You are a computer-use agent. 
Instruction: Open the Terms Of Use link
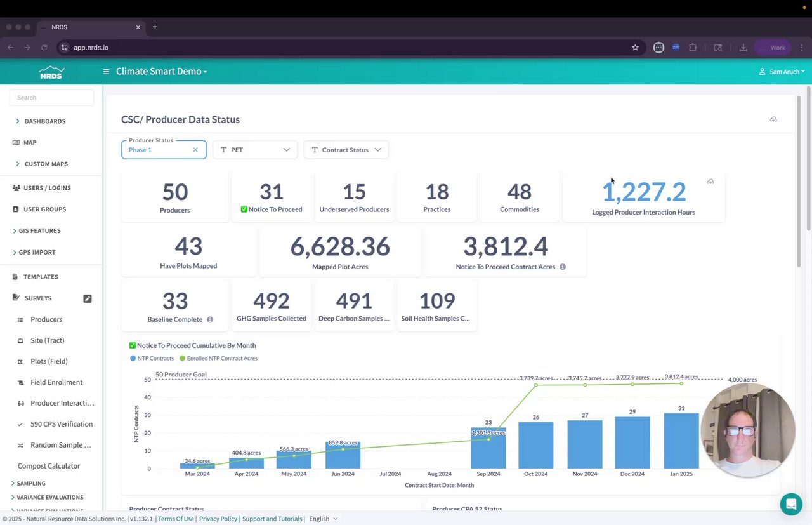[x=176, y=519]
